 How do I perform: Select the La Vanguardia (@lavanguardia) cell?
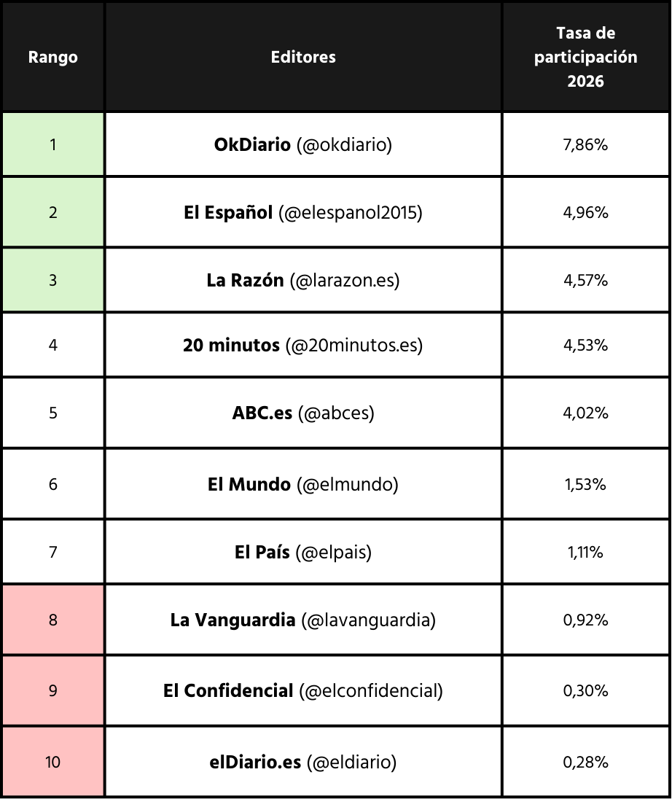(303, 620)
